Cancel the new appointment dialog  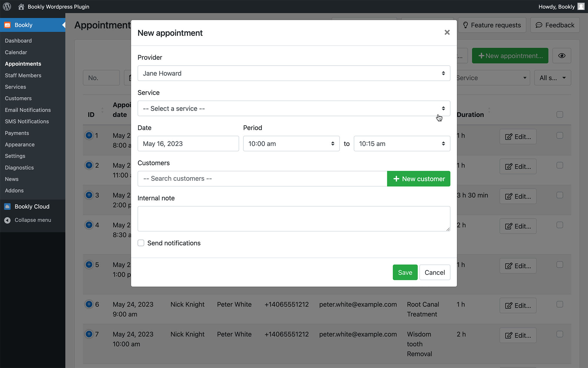click(x=435, y=272)
